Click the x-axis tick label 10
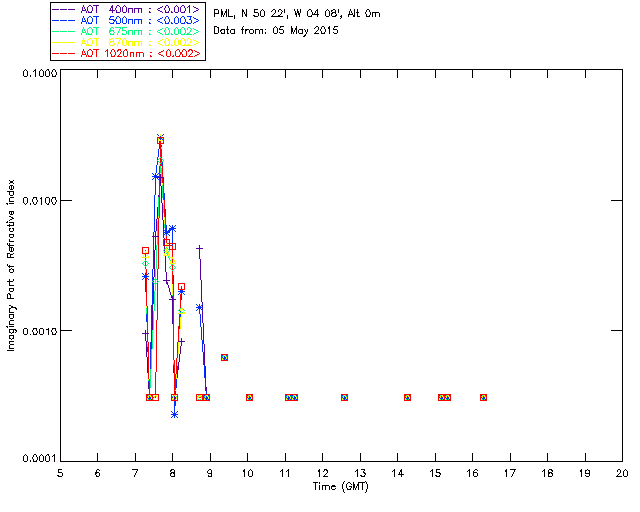Screen dimensions: 640x512 (x=247, y=473)
